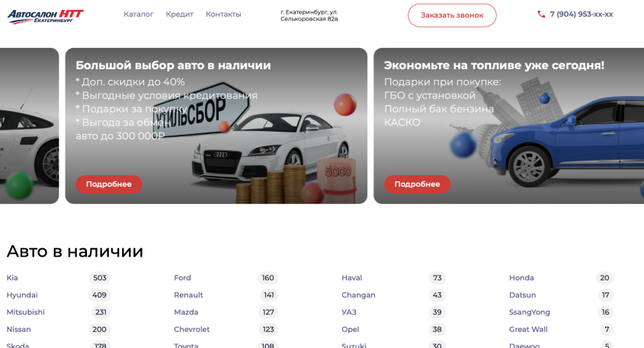Open the Chevrolet brand link
This screenshot has width=644, height=348.
[x=192, y=330]
